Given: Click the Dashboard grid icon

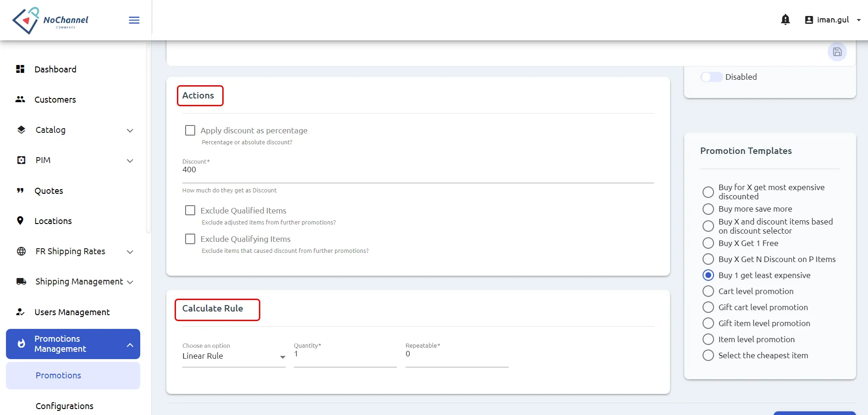Looking at the screenshot, I should pyautogui.click(x=20, y=69).
